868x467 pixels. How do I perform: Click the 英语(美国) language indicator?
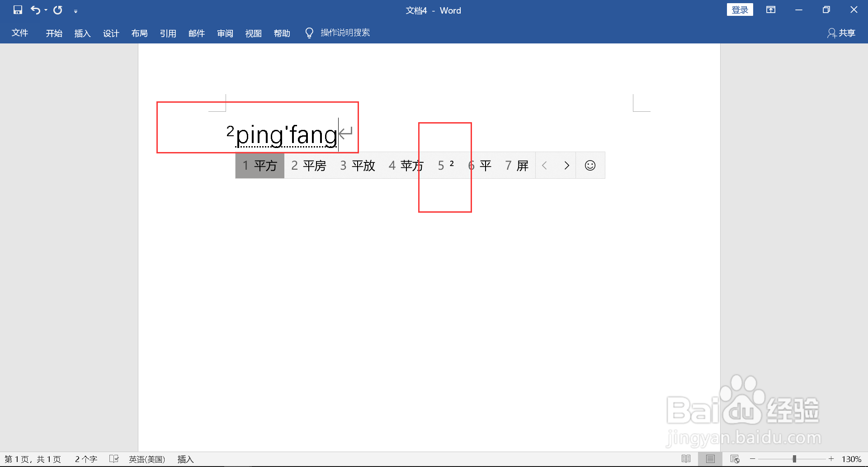point(147,459)
